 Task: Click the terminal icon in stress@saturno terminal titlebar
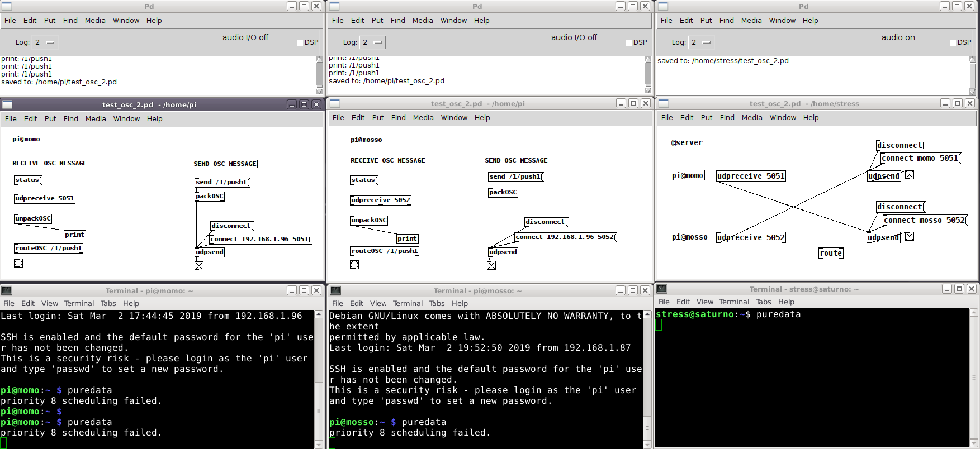click(x=662, y=289)
